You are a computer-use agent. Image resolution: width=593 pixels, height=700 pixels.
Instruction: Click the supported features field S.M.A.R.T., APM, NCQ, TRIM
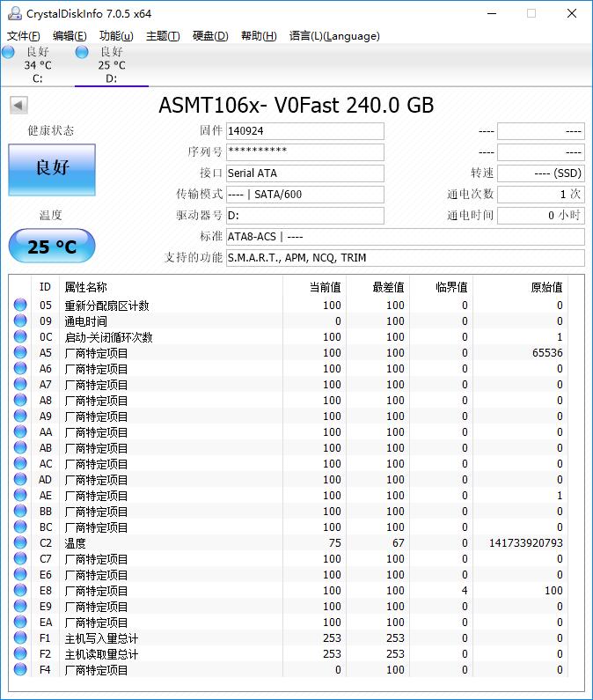[x=405, y=258]
